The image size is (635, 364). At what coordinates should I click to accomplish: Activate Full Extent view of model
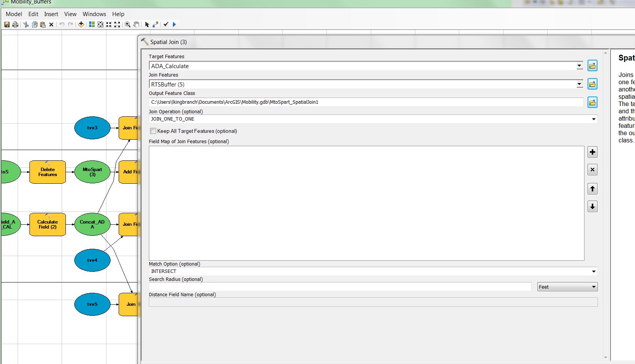click(100, 24)
